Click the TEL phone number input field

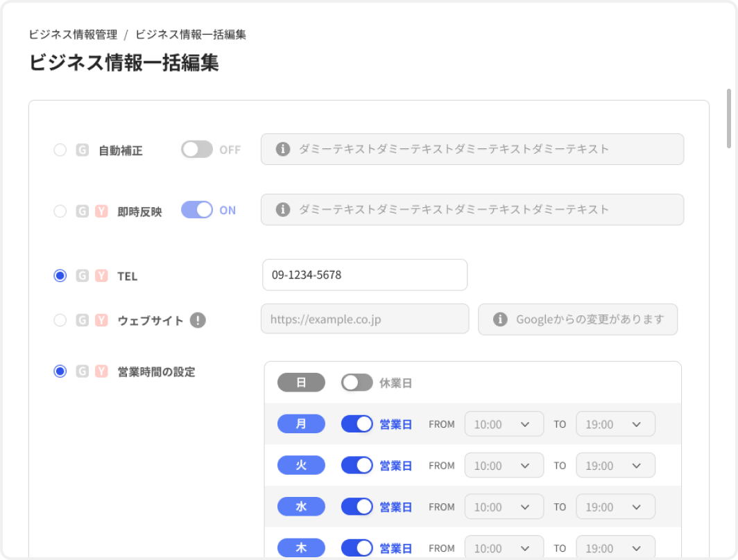tap(365, 274)
